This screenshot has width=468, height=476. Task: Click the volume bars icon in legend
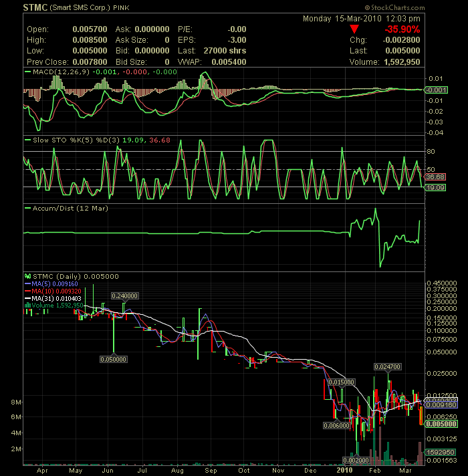pyautogui.click(x=28, y=306)
